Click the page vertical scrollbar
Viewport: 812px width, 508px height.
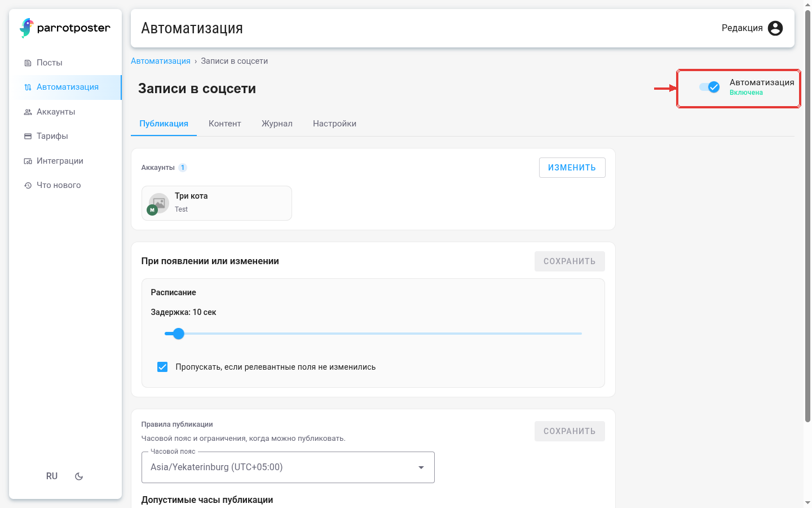coord(807,217)
